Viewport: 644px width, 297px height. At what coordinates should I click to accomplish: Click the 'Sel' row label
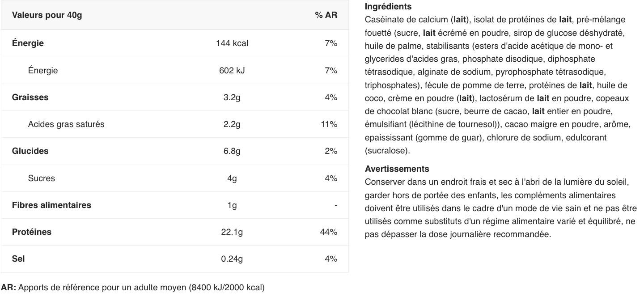[18, 259]
